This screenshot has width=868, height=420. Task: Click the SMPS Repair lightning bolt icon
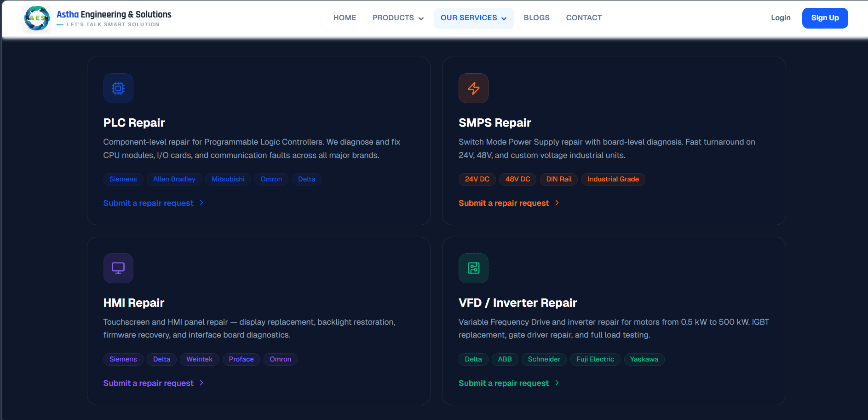click(x=473, y=88)
